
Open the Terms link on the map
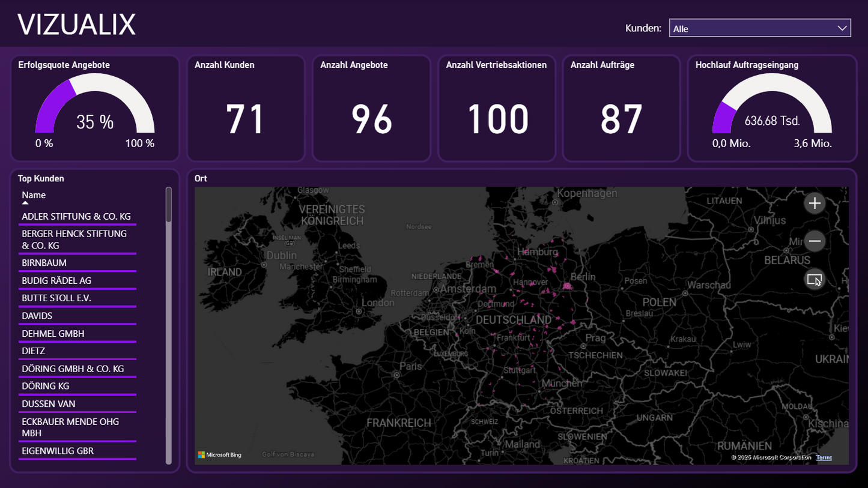tap(824, 457)
